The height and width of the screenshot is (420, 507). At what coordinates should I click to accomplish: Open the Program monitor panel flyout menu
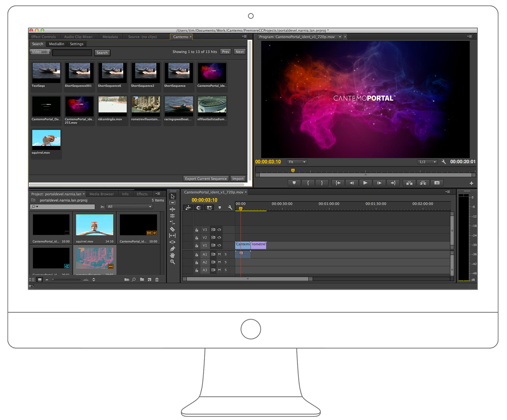pyautogui.click(x=469, y=36)
